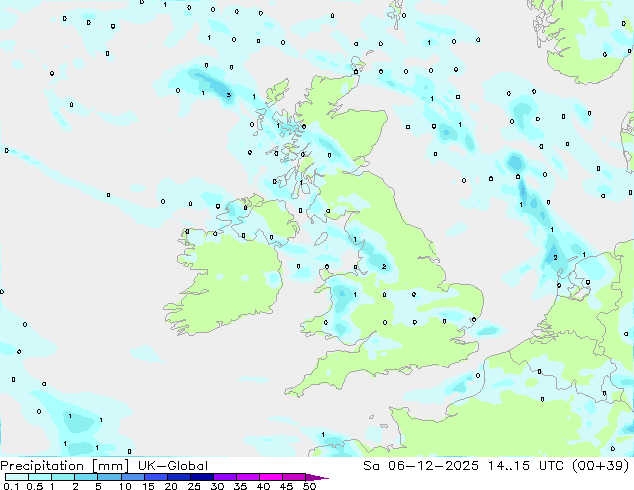The width and height of the screenshot is (634, 490).
Task: Click the '(00+39)' forecast offset text
Action: tap(601, 466)
